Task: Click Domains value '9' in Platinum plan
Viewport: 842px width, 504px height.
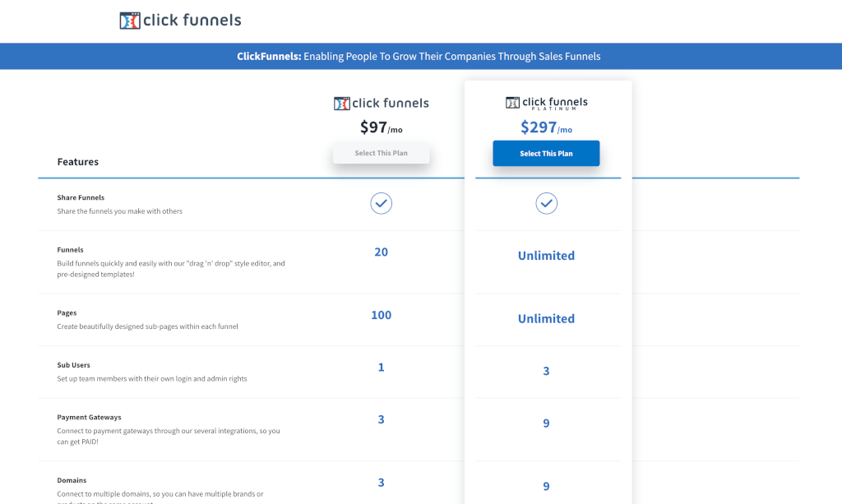Action: click(546, 486)
